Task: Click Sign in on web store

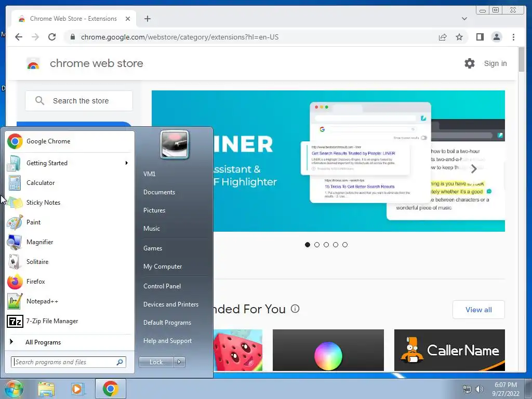Action: [x=495, y=63]
